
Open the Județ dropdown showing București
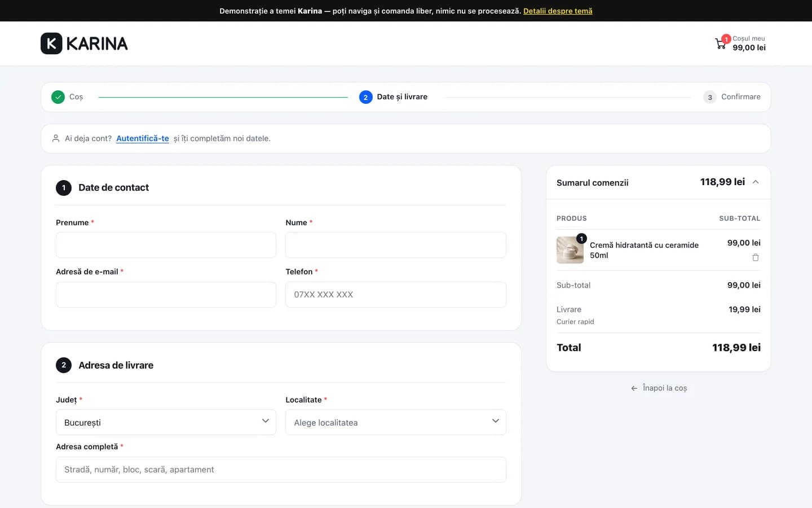point(166,422)
